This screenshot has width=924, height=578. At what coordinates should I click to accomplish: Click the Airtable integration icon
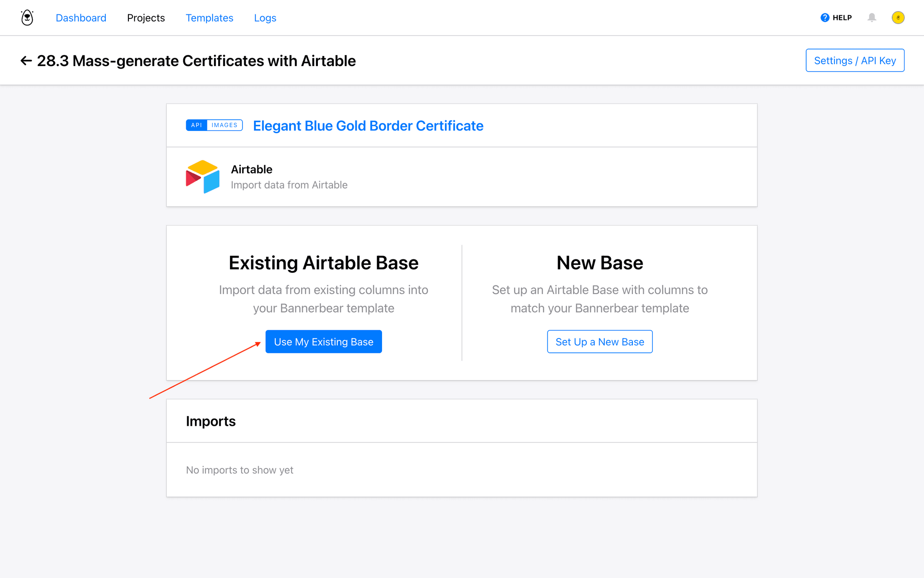coord(202,176)
